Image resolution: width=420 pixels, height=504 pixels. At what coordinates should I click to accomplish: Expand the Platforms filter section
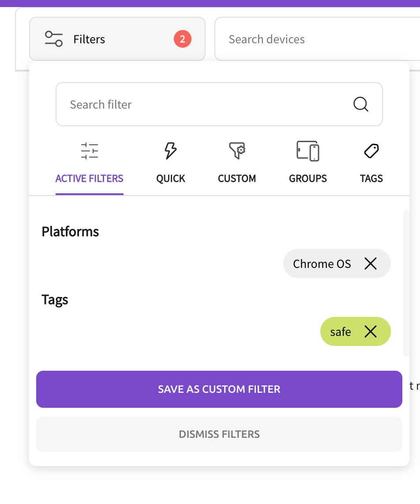point(70,231)
